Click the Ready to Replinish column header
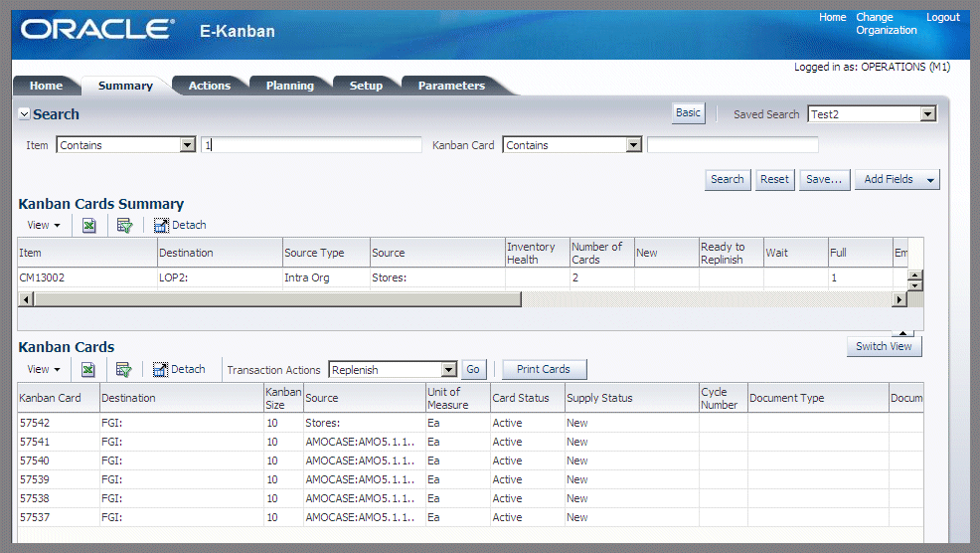980x553 pixels. [x=731, y=253]
